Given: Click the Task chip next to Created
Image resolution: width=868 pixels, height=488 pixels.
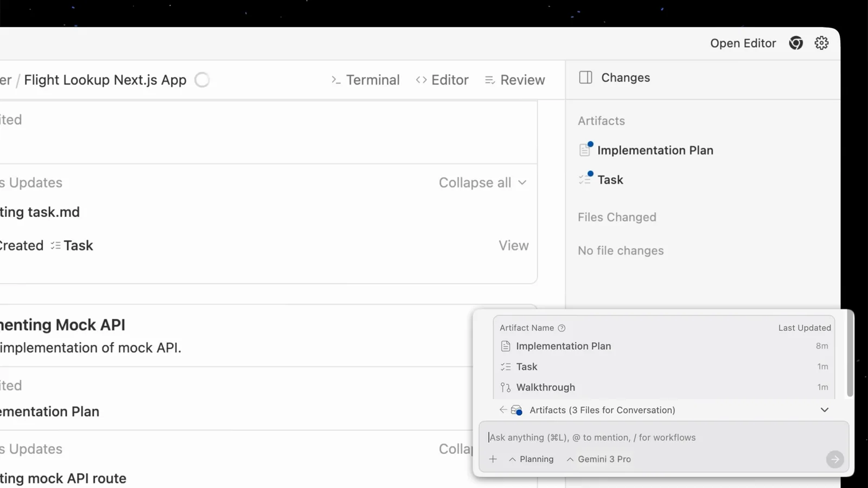Looking at the screenshot, I should coord(72,246).
